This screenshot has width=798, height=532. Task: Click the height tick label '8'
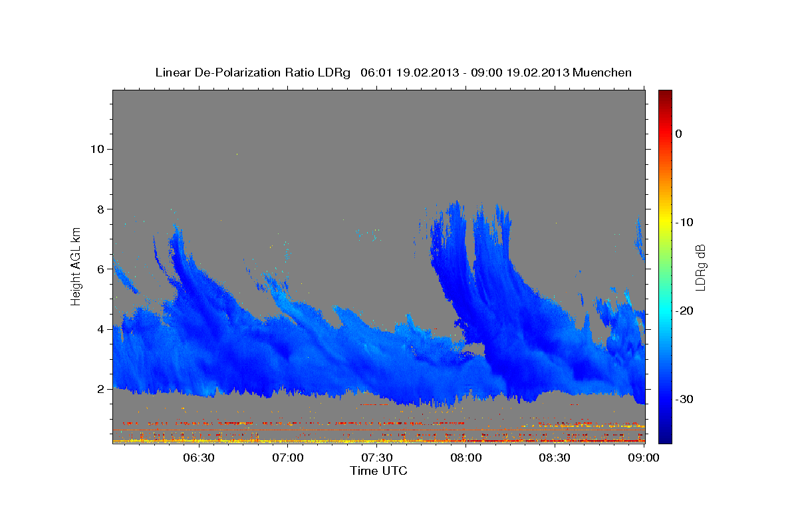100,209
